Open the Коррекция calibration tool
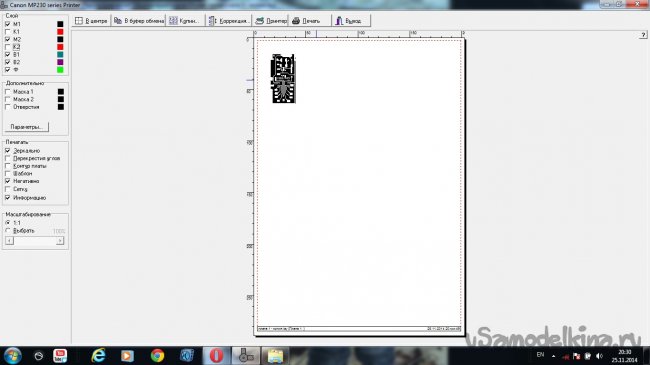The height and width of the screenshot is (365, 650). pos(212,21)
